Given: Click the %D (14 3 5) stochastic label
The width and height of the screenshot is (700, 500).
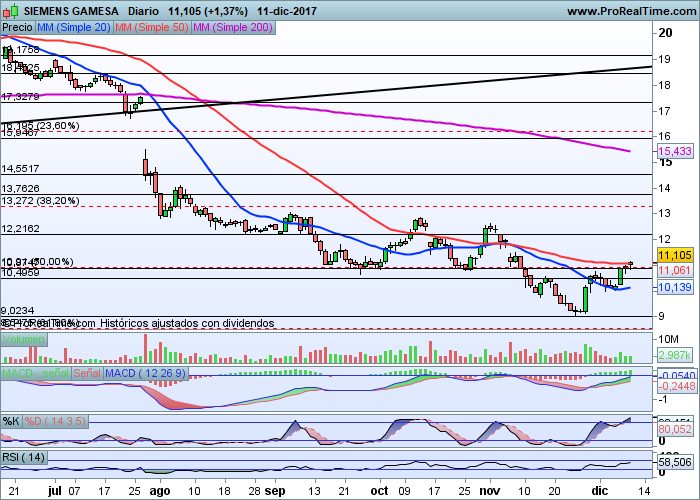Looking at the screenshot, I should pyautogui.click(x=57, y=419).
